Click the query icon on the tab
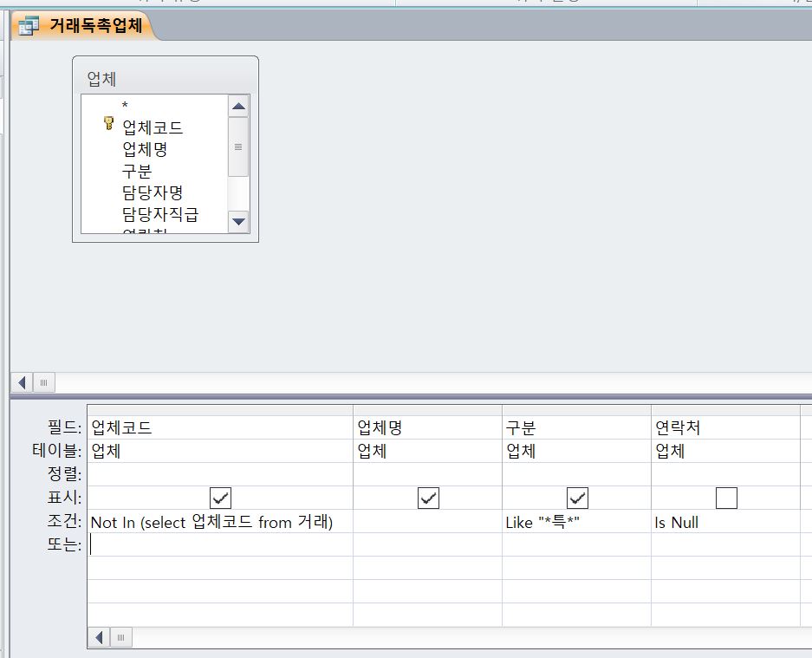This screenshot has height=658, width=812. [29, 27]
